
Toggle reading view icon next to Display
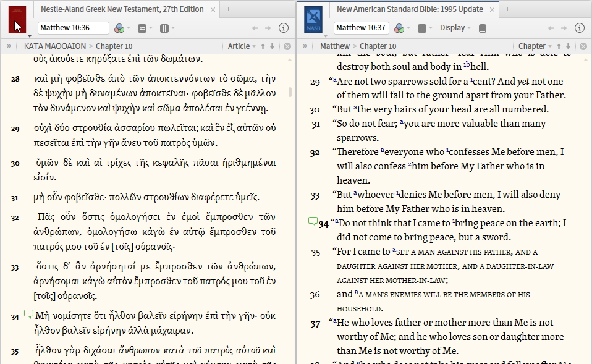(483, 28)
